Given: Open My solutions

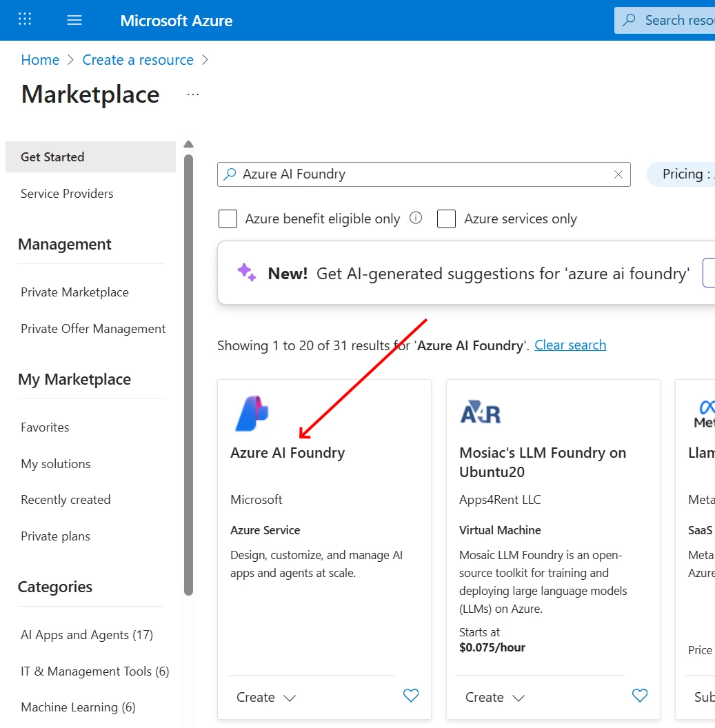Looking at the screenshot, I should tap(56, 464).
